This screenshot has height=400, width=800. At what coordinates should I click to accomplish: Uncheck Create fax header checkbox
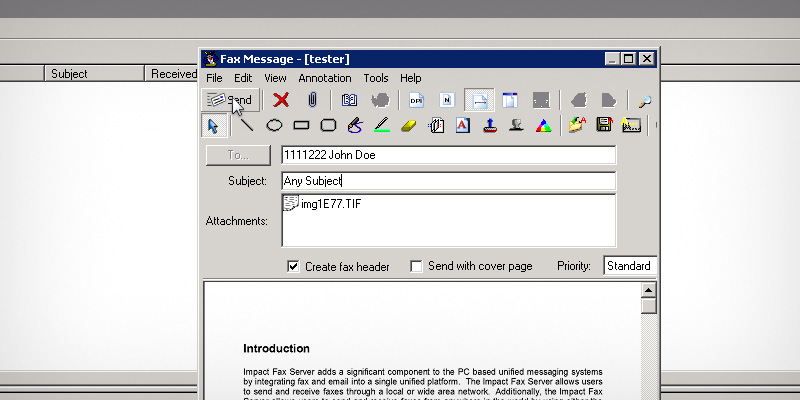tap(293, 267)
